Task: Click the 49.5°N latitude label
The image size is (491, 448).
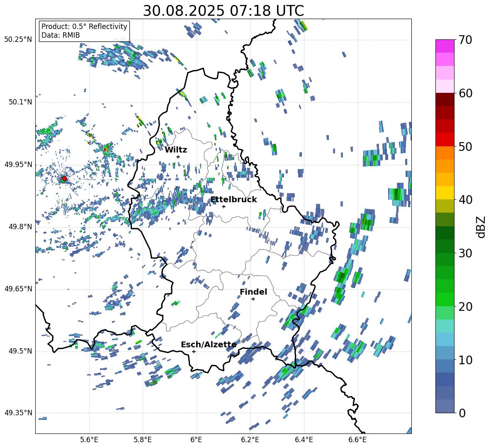Action: click(x=20, y=351)
